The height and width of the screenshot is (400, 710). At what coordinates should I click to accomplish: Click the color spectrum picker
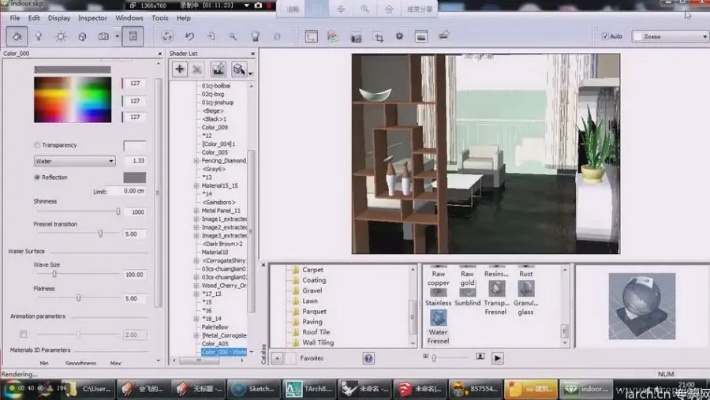click(x=75, y=100)
